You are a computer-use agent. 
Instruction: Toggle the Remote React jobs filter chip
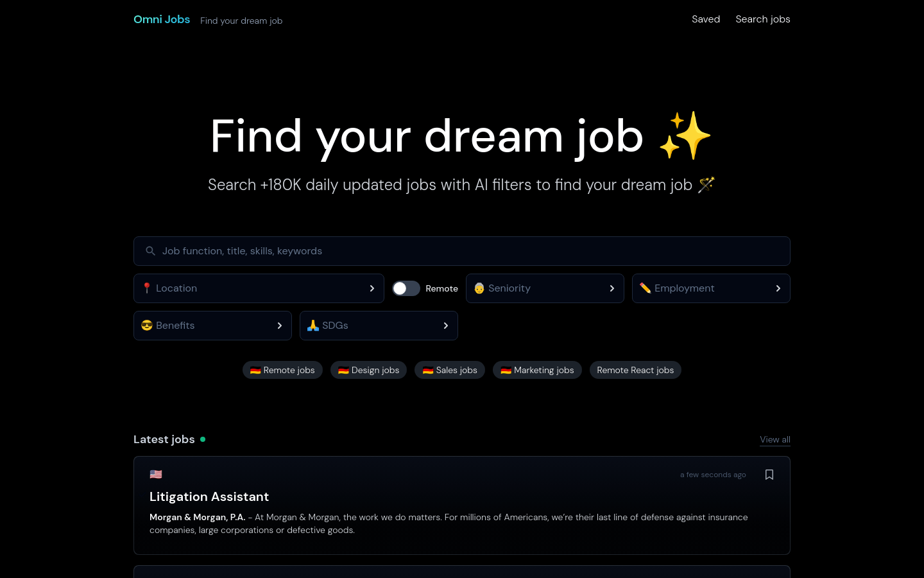click(635, 370)
